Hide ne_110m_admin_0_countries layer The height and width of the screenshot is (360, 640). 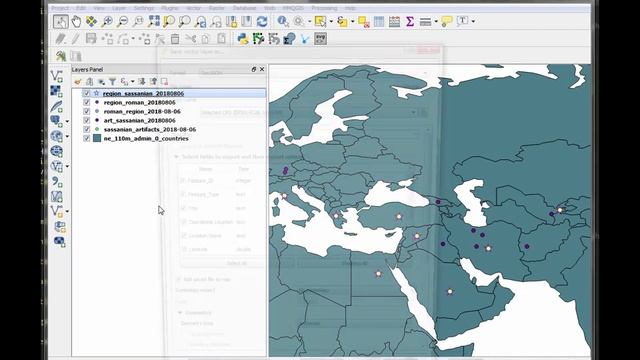tap(87, 138)
